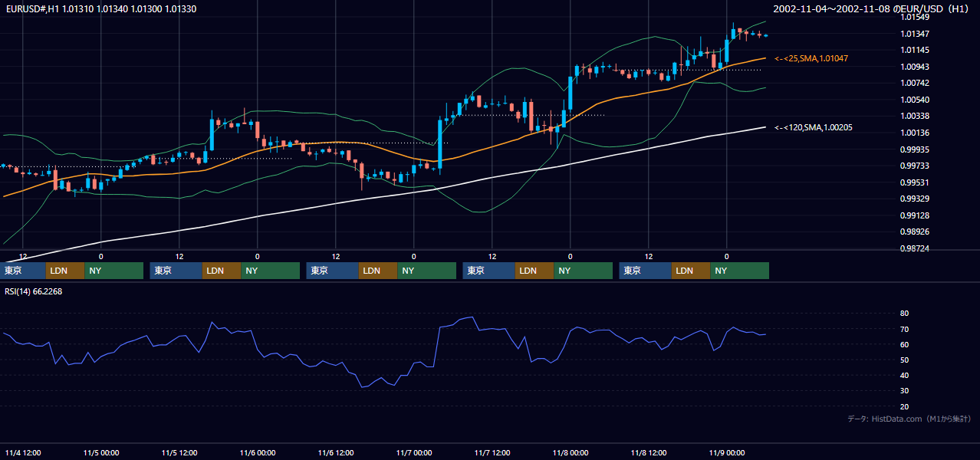Click price axis value 1.01145
This screenshot has height=460, width=980.
tap(914, 50)
